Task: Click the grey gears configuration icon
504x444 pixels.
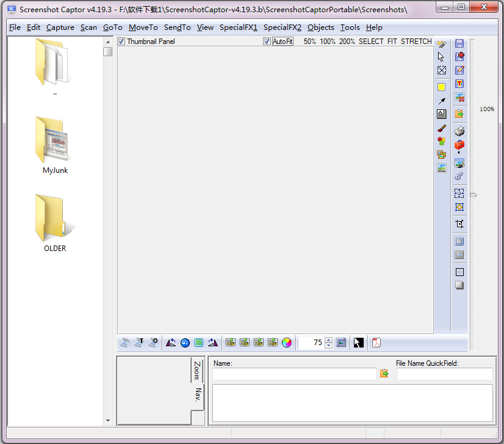Action: click(459, 176)
